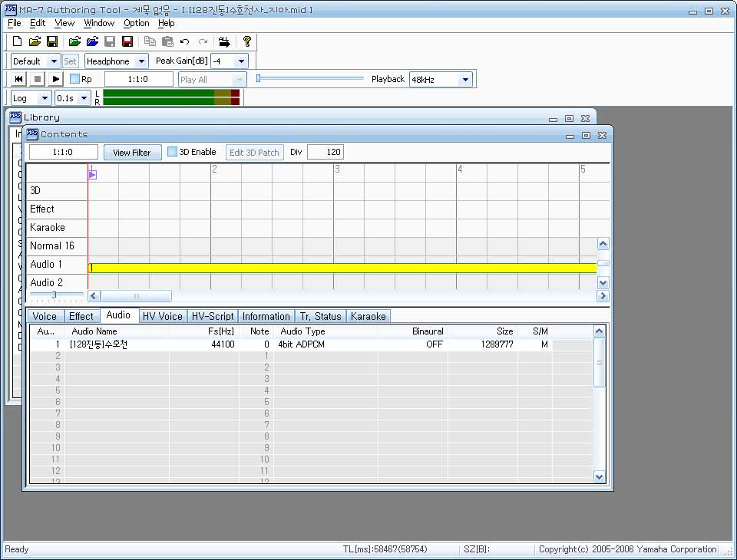Open the View menu
This screenshot has width=737, height=560.
[x=64, y=23]
